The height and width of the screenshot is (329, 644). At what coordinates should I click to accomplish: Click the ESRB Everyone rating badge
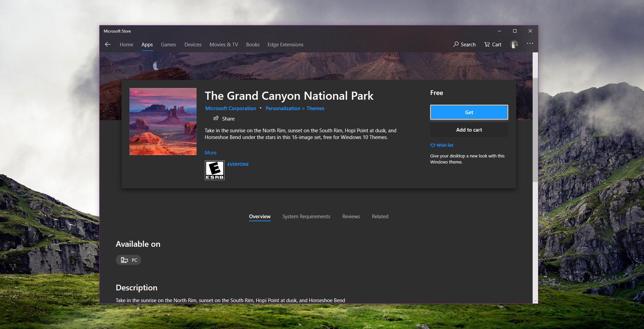[215, 170]
